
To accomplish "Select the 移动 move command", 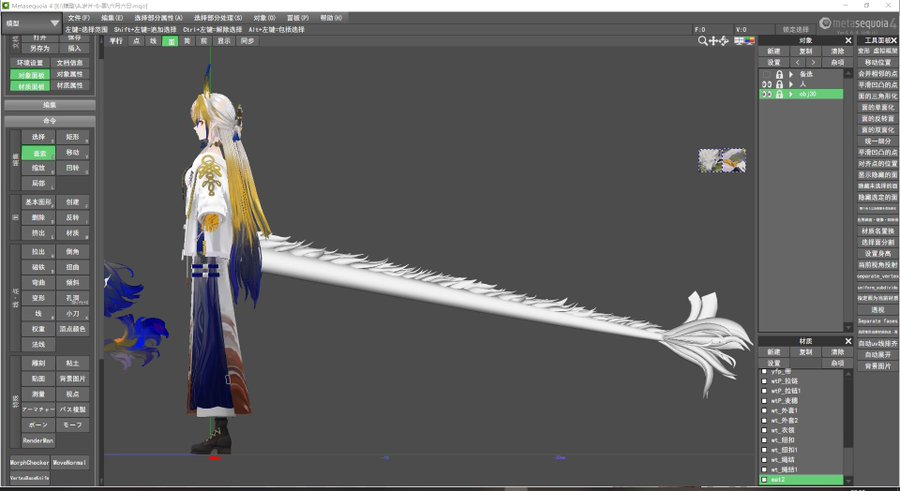I will tap(72, 152).
